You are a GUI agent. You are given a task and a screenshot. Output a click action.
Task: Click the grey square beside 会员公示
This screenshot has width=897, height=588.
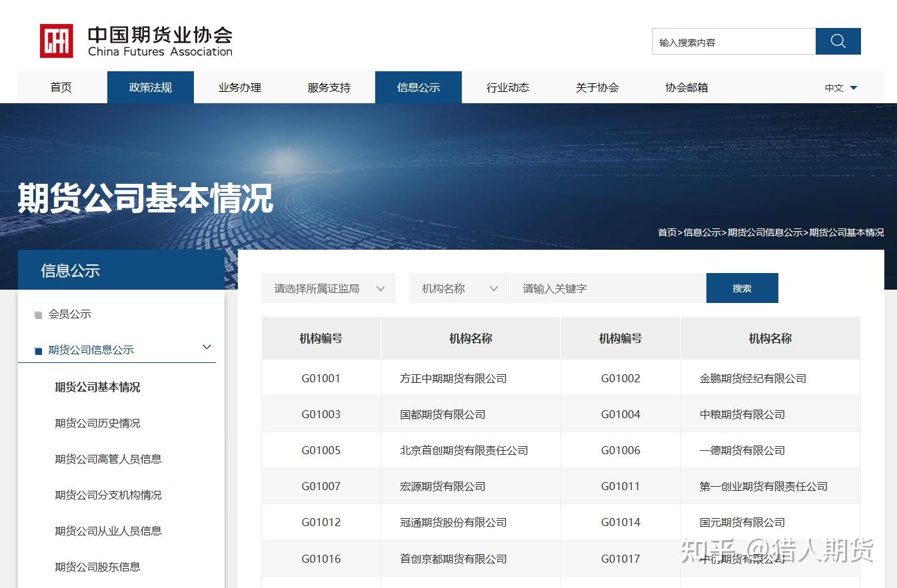(x=38, y=315)
